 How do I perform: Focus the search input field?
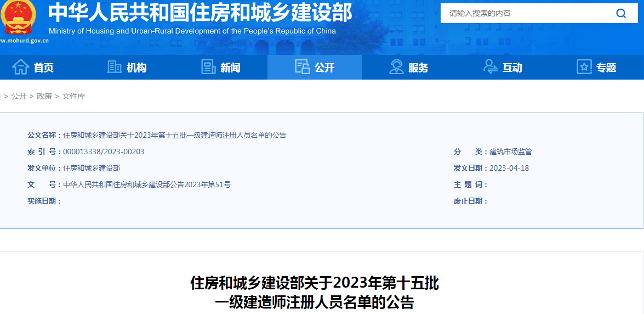(526, 13)
